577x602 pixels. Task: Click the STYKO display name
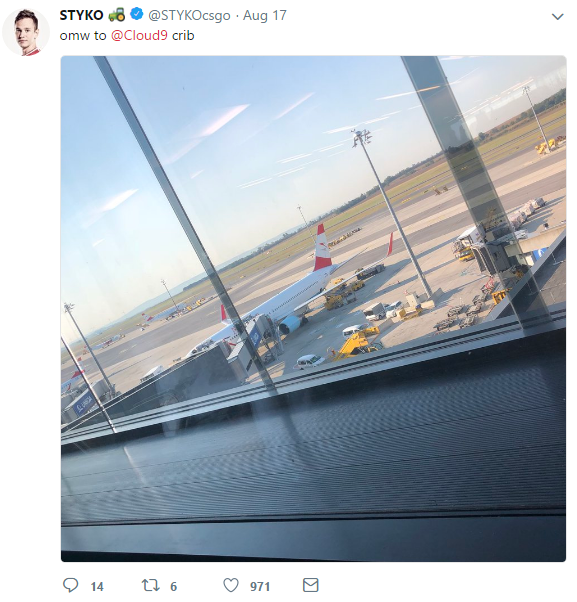pyautogui.click(x=81, y=15)
